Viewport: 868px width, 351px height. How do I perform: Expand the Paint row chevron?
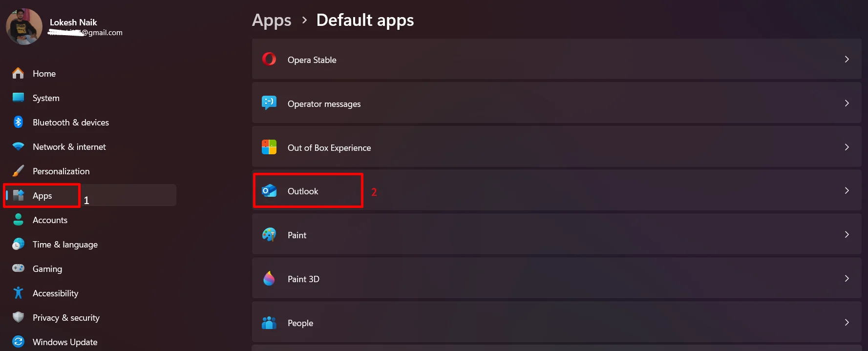847,234
